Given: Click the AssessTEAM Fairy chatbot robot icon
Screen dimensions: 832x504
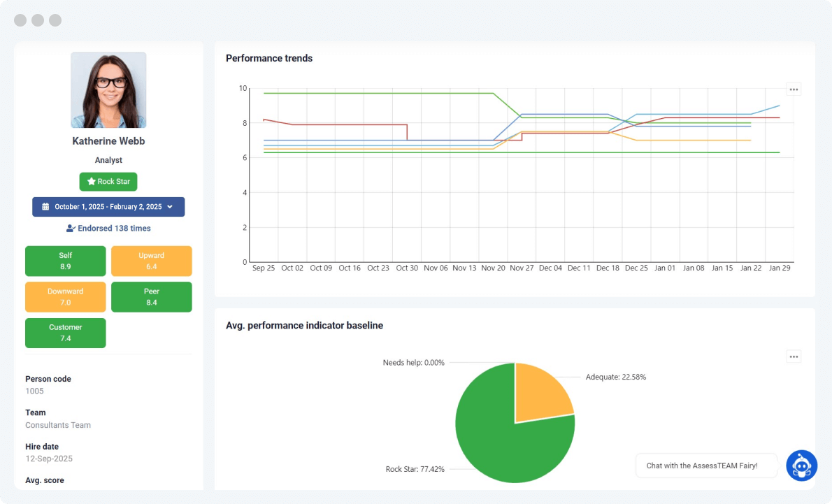Looking at the screenshot, I should tap(801, 466).
